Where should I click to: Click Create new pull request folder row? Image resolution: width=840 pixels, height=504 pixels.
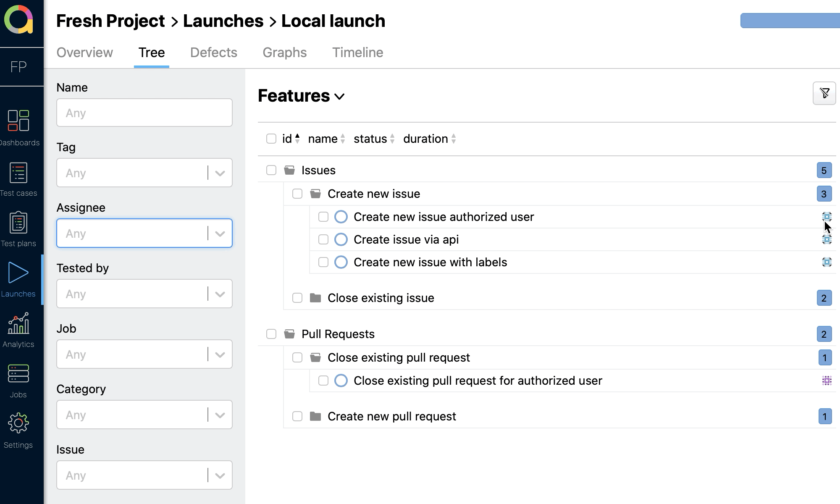point(391,416)
